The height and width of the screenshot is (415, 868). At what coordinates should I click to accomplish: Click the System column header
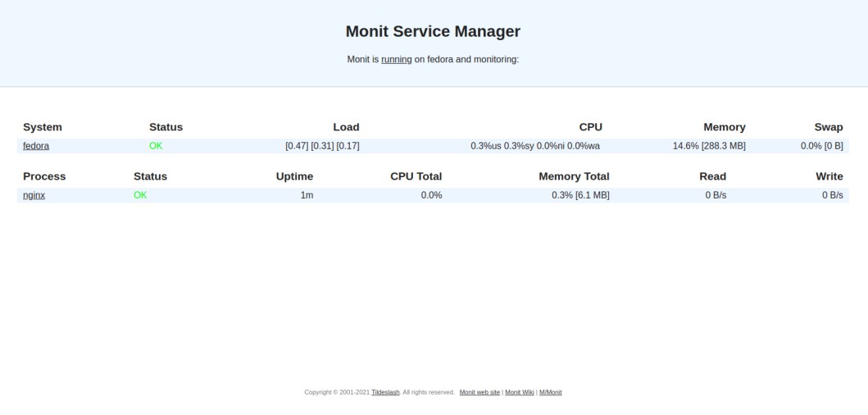click(43, 127)
